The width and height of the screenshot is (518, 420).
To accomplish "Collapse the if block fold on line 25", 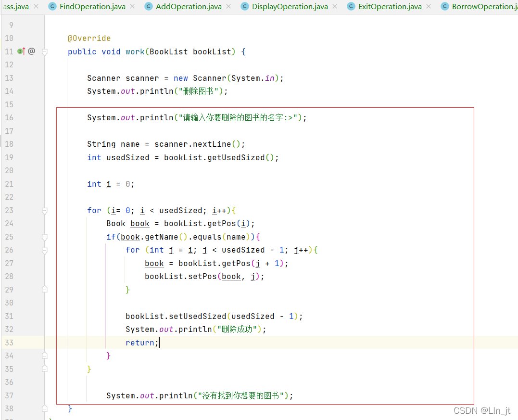I will coord(45,237).
